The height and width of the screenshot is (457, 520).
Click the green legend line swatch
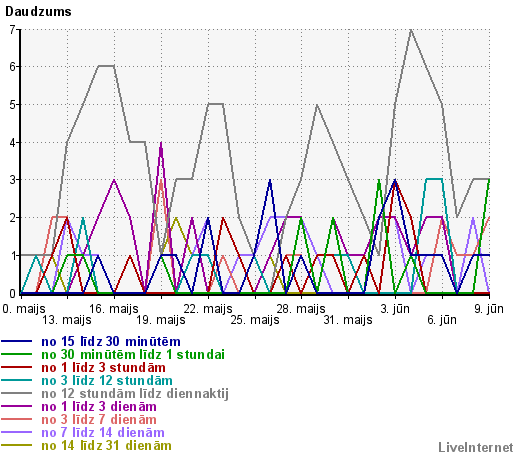coord(17,355)
